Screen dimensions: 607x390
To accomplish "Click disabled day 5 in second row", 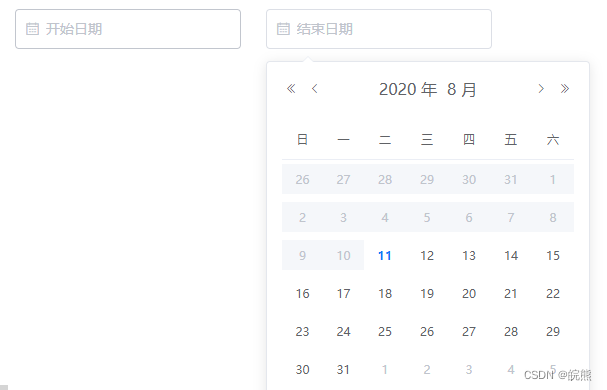I will tap(427, 218).
